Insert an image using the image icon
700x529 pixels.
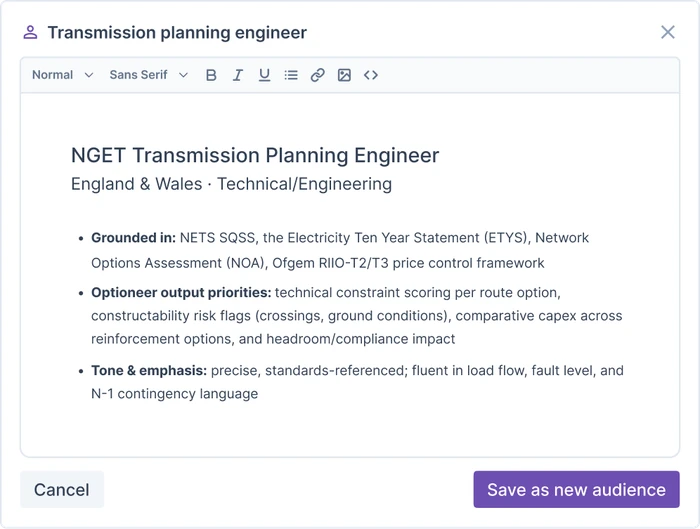(344, 75)
